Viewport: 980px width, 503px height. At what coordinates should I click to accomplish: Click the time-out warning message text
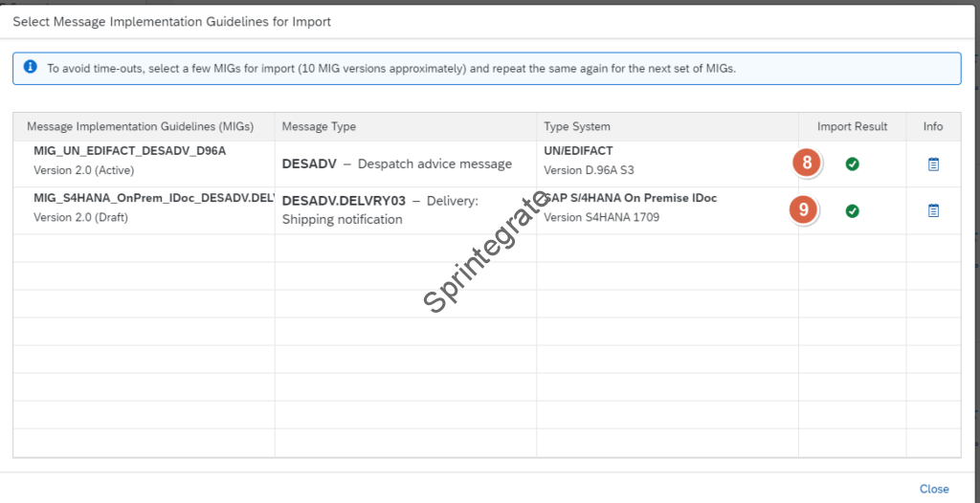[390, 69]
